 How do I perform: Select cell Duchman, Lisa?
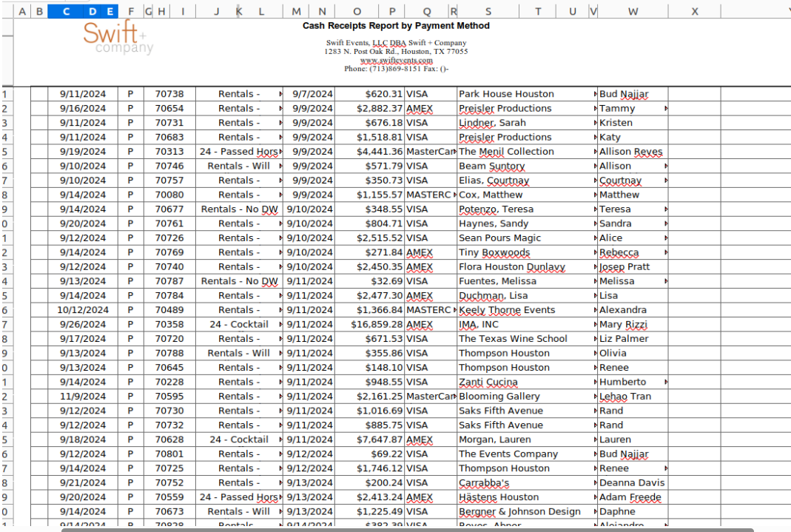coord(527,295)
